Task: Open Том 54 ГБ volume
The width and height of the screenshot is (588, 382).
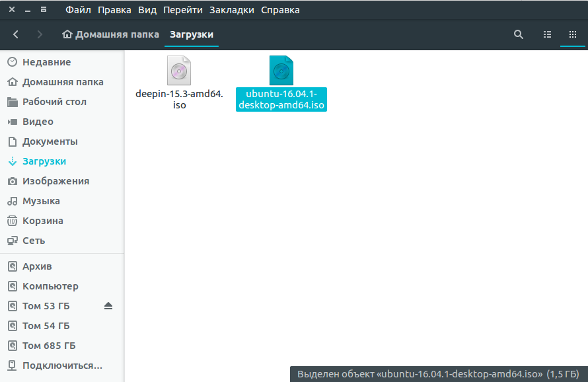Action: [62, 326]
